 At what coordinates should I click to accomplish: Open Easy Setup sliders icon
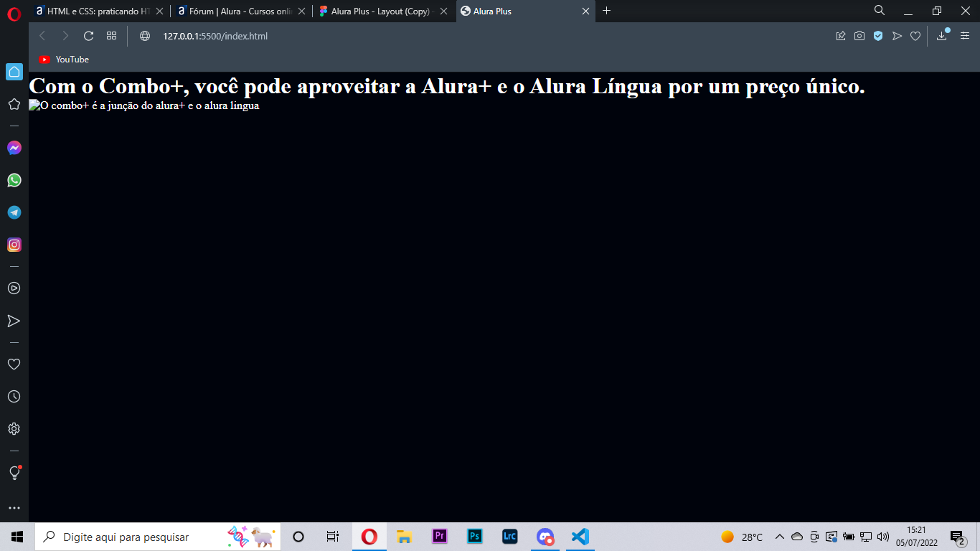(965, 36)
